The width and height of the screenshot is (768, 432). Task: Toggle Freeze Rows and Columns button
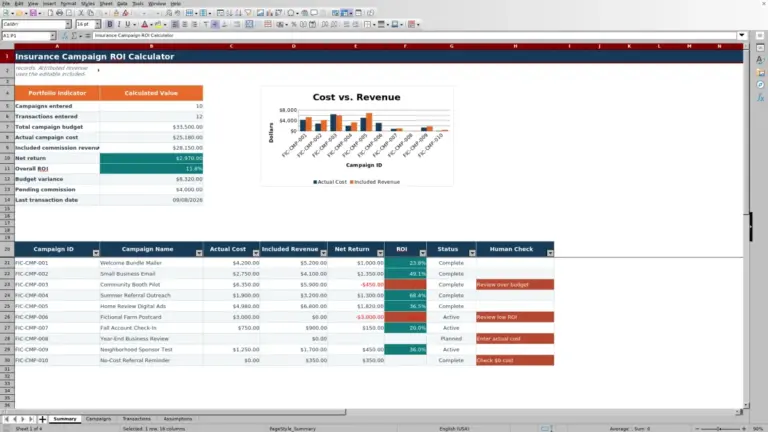345,13
